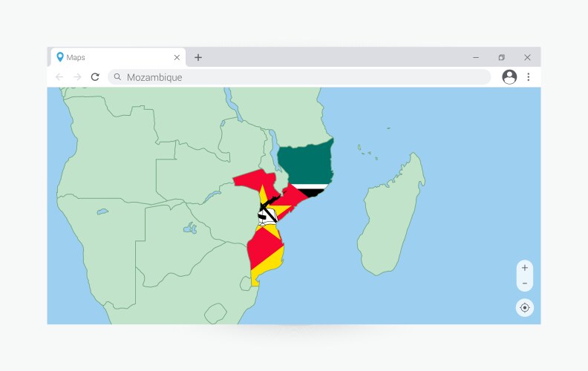This screenshot has height=371, width=588.
Task: Click the search magnifier icon
Action: (117, 77)
